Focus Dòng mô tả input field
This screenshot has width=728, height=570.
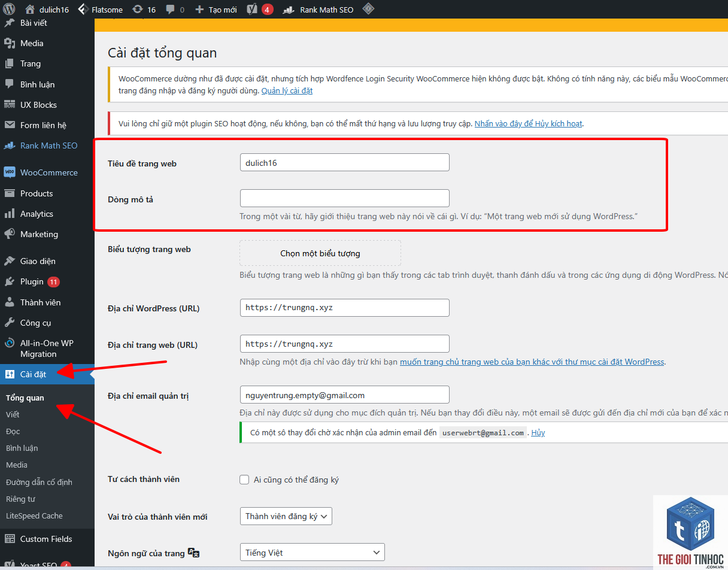(x=344, y=198)
